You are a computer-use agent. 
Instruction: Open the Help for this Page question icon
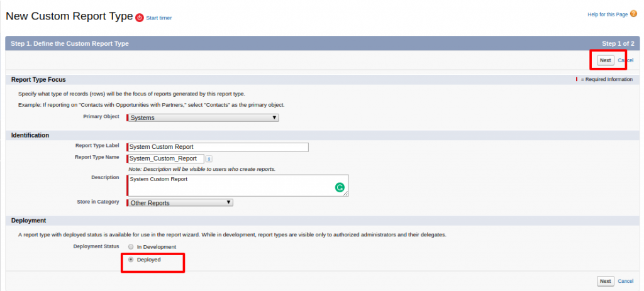pos(633,14)
